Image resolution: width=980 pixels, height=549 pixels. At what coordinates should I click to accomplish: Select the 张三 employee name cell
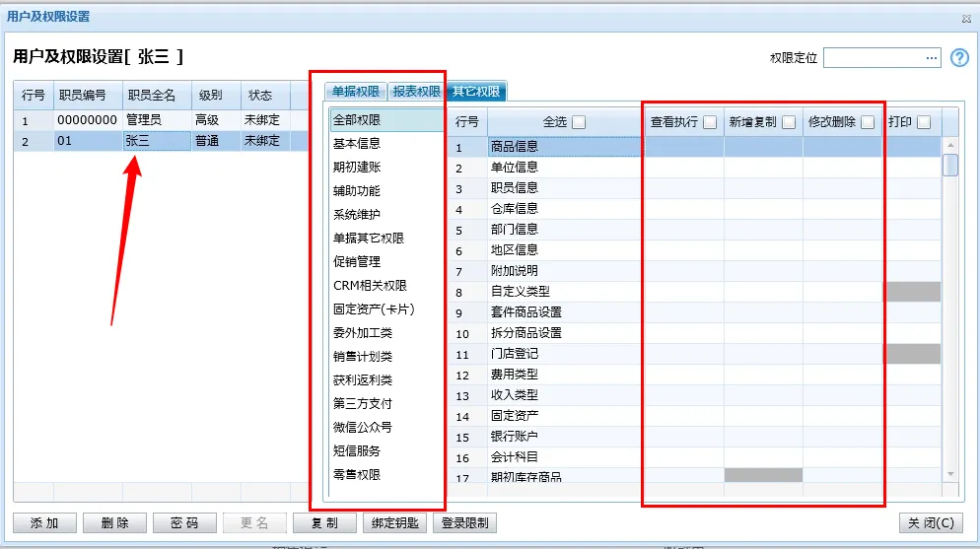point(156,141)
